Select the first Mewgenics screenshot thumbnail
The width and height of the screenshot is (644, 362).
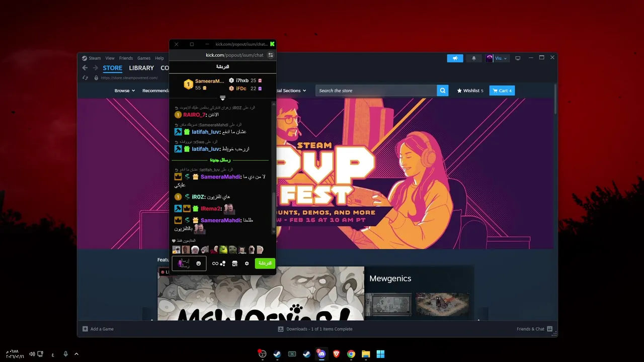388,305
